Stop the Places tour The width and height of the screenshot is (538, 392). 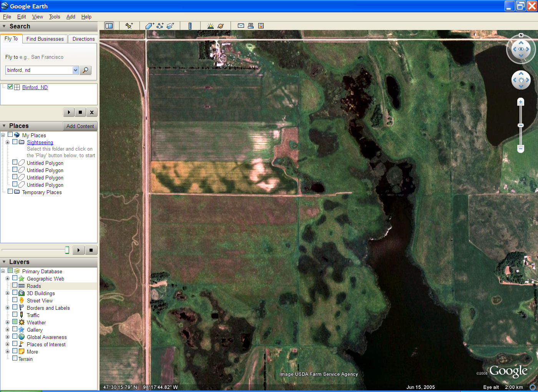click(91, 250)
